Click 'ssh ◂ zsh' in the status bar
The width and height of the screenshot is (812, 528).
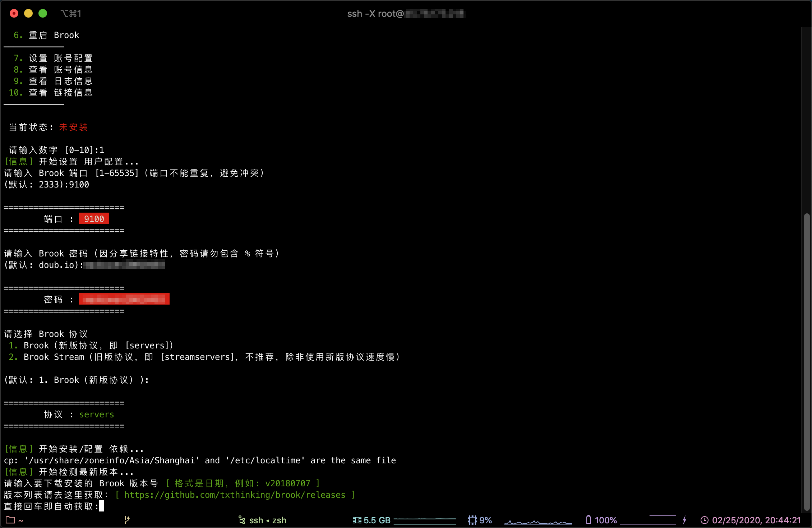click(x=268, y=520)
